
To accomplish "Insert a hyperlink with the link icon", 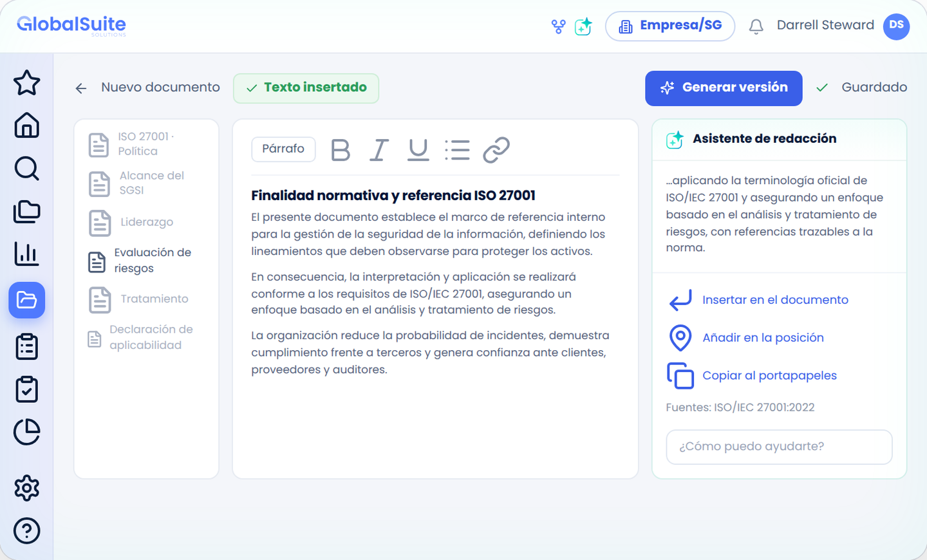I will pyautogui.click(x=496, y=150).
